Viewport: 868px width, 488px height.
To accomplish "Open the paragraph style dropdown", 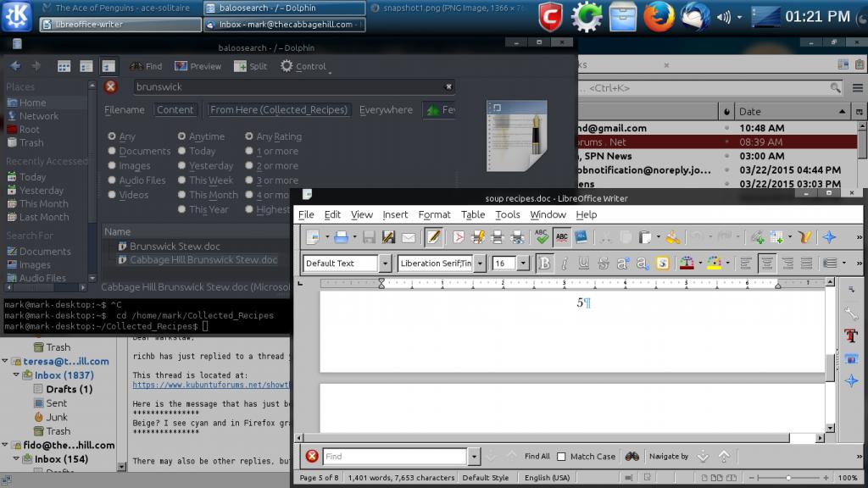I will (384, 263).
